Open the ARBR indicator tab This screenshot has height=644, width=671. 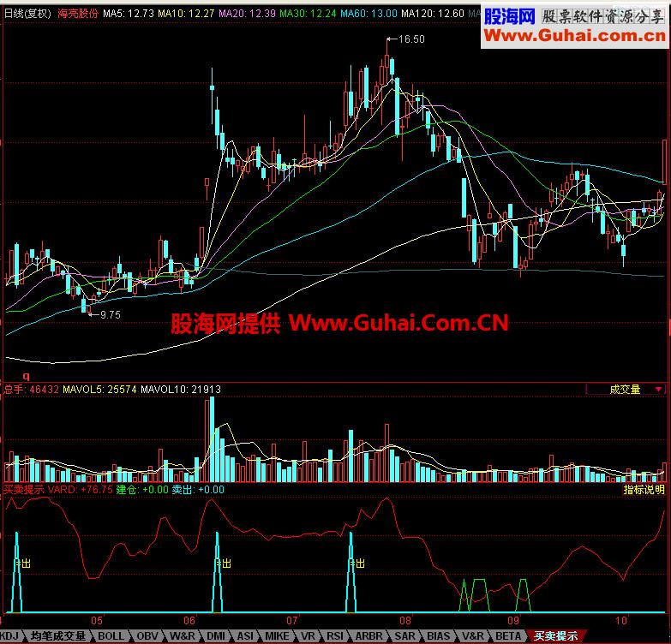pos(369,636)
